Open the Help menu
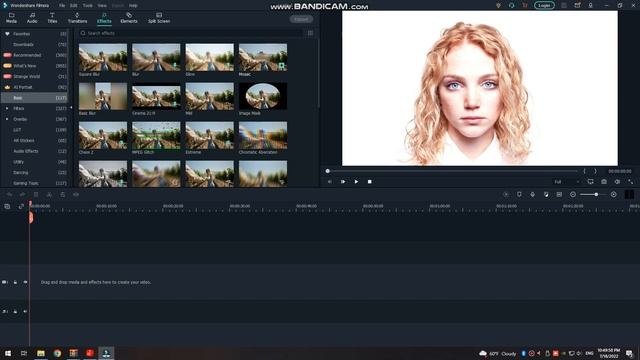Viewport: 640px width, 360px height. pyautogui.click(x=133, y=6)
